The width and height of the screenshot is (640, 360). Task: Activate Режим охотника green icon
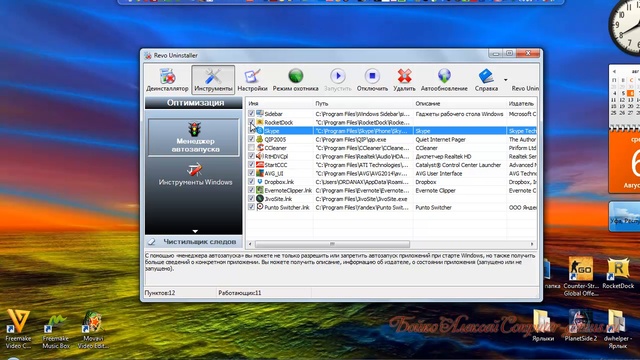tap(296, 76)
